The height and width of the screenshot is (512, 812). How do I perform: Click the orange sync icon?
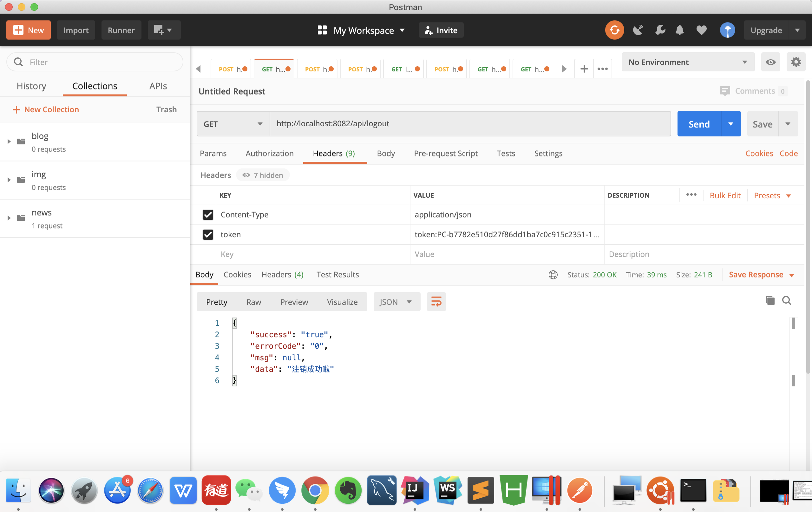(614, 30)
